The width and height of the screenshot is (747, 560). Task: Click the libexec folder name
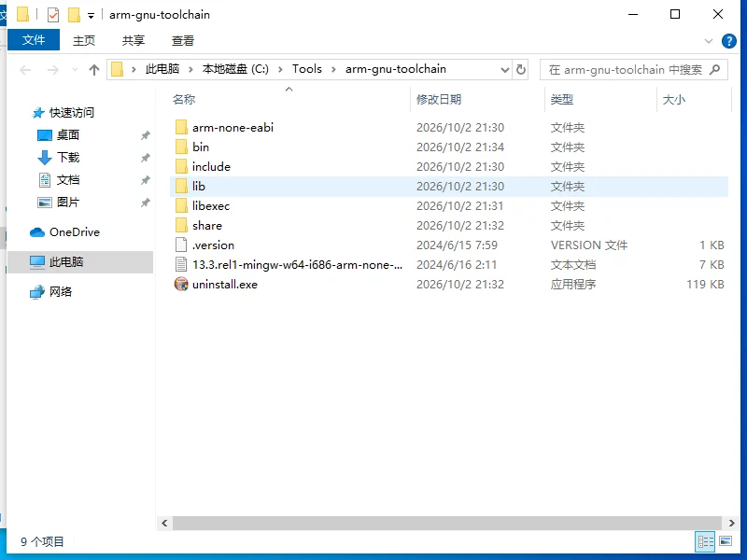tap(211, 205)
